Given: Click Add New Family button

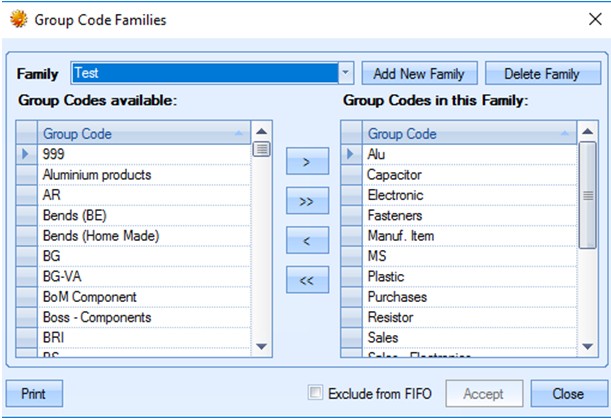Looking at the screenshot, I should coord(419,73).
